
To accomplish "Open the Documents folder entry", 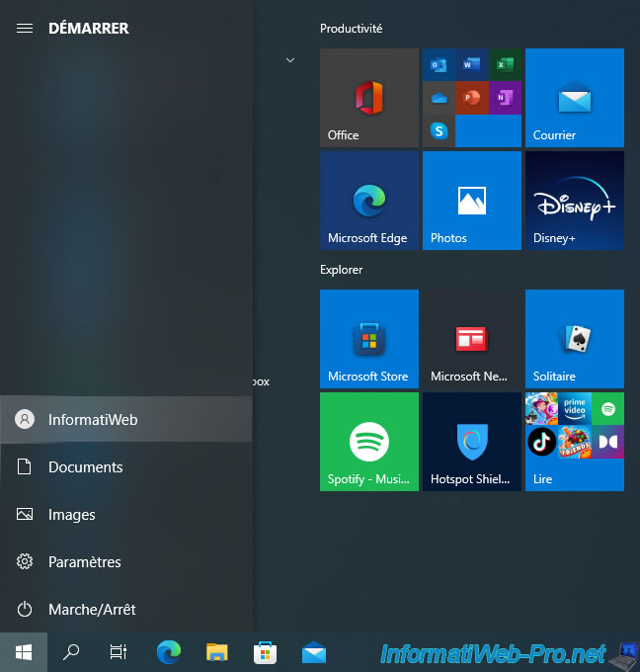I will coord(126,466).
